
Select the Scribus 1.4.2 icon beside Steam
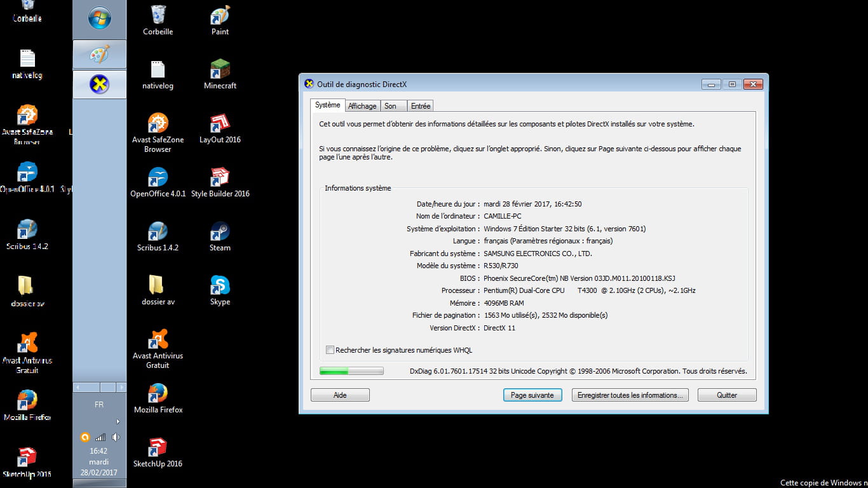pyautogui.click(x=158, y=236)
